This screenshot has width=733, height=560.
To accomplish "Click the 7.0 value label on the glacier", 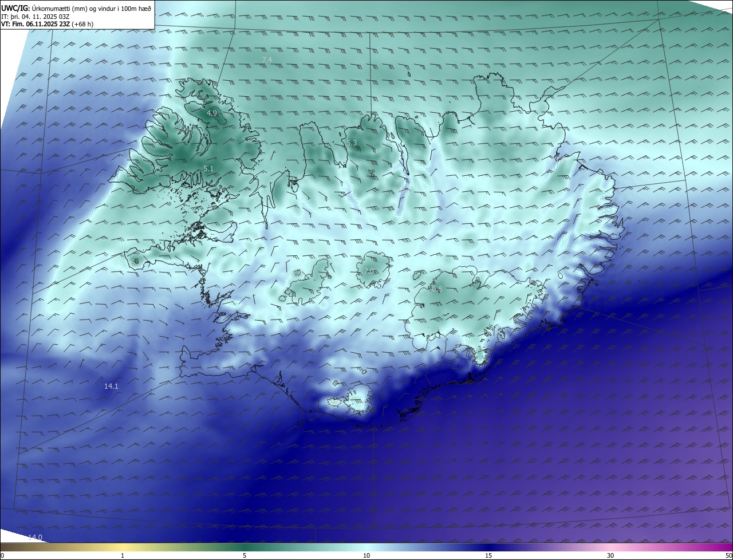I will 369,271.
